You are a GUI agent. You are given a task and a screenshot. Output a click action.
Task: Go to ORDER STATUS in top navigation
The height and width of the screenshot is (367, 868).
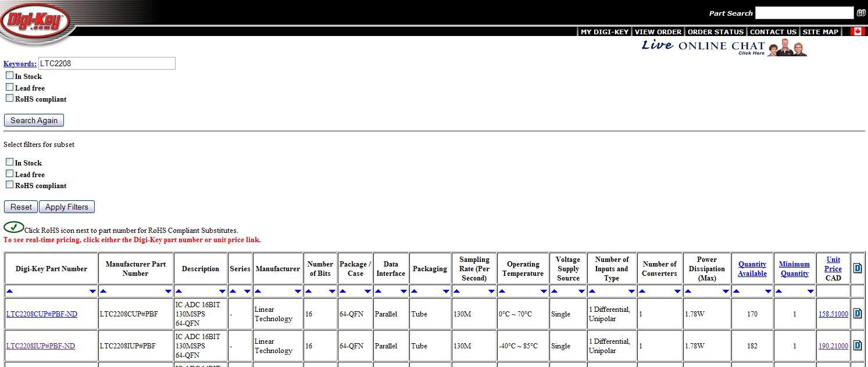pos(715,32)
